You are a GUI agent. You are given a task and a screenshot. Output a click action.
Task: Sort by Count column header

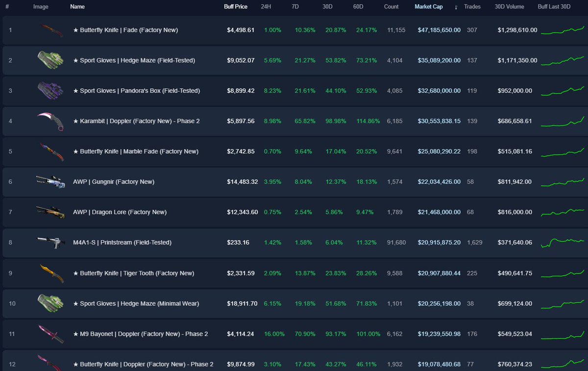click(x=392, y=7)
